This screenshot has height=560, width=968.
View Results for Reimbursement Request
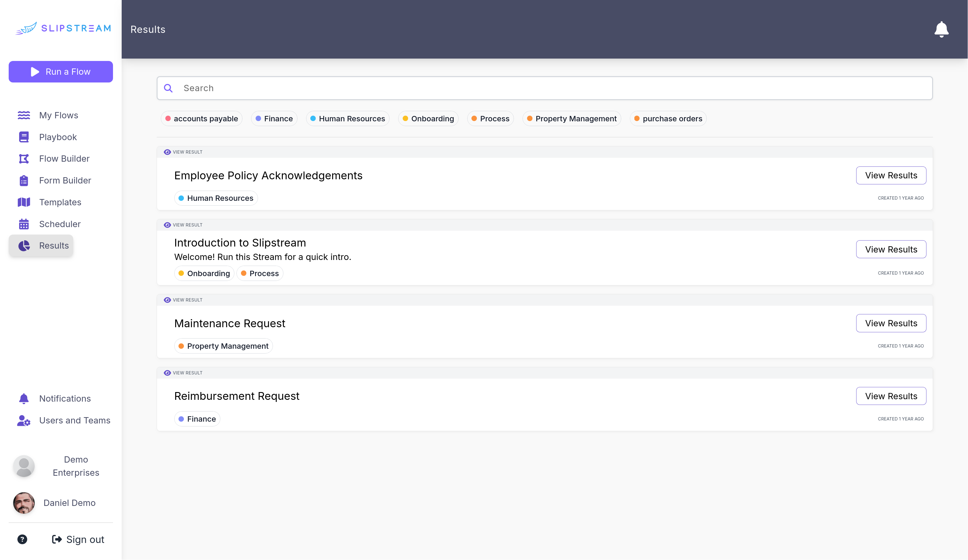click(891, 396)
